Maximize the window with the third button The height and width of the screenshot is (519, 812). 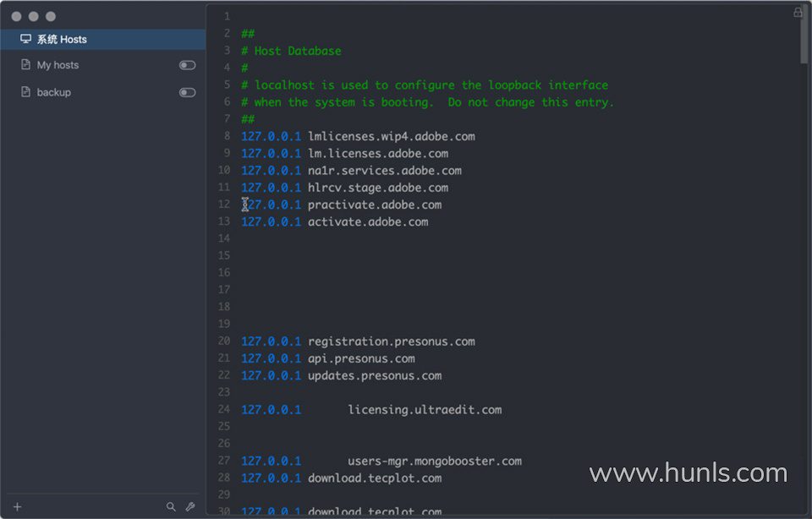pos(51,16)
